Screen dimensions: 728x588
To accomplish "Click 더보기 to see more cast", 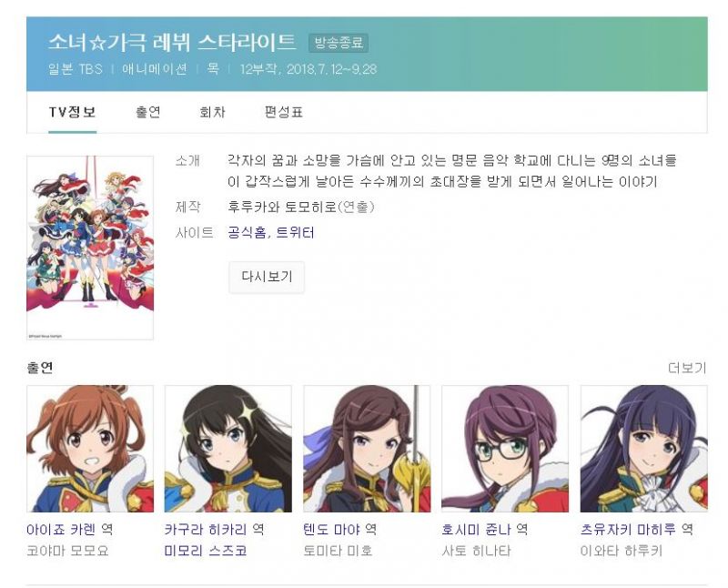I will tap(687, 368).
